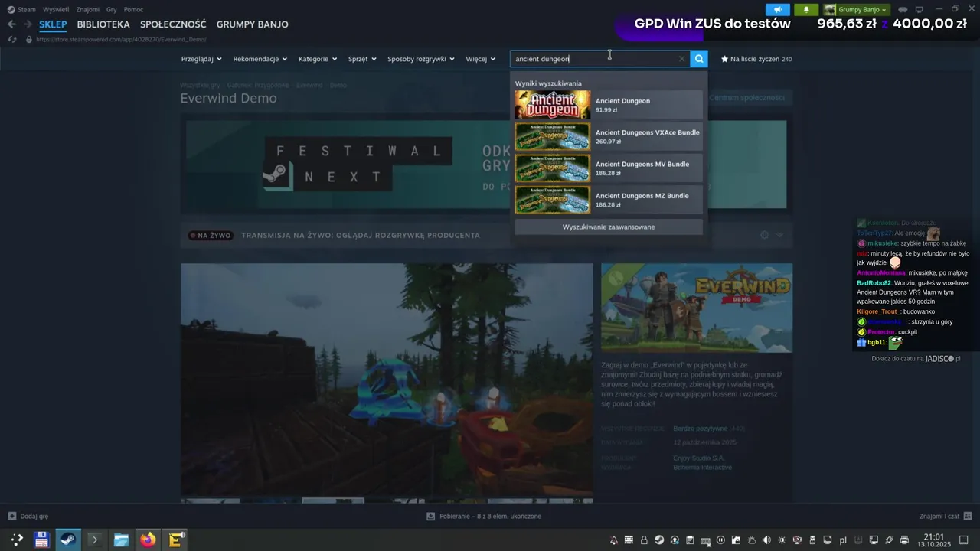Click the Steam taskbar icon
The width and height of the screenshot is (980, 551).
[68, 540]
